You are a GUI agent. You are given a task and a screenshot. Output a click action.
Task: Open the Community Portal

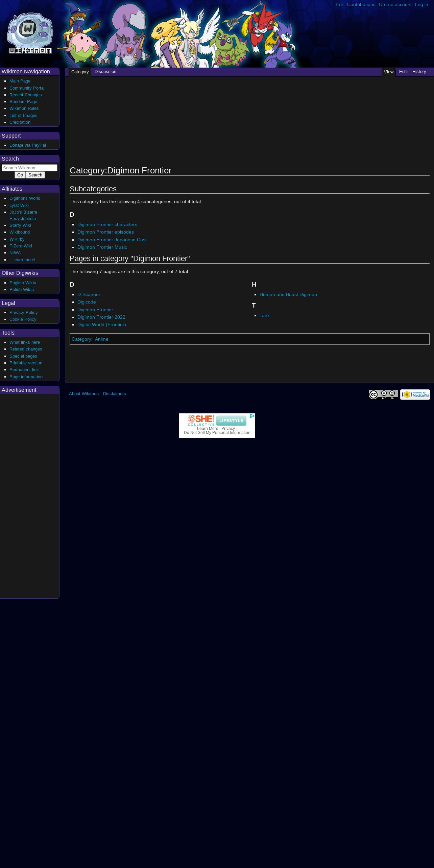tap(27, 88)
